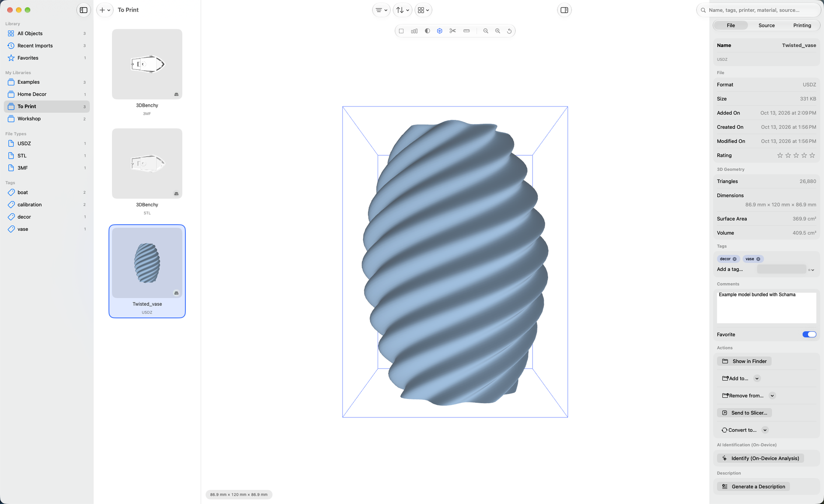Set rating to five stars
Viewport: 824px width, 504px height.
click(812, 155)
